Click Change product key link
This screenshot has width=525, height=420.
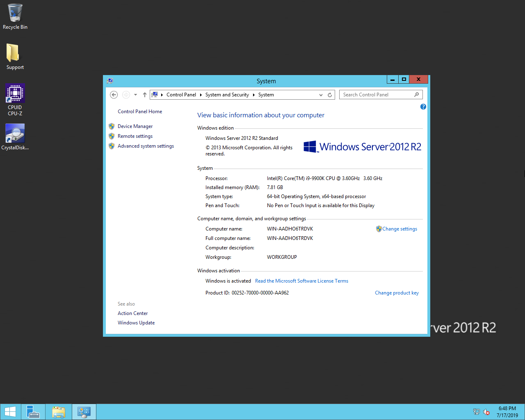tap(397, 293)
